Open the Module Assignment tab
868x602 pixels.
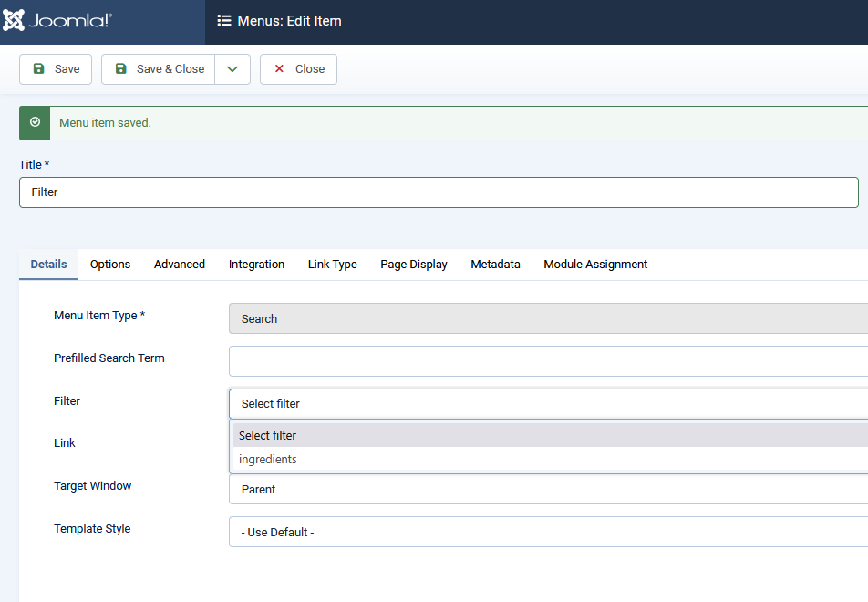595,265
